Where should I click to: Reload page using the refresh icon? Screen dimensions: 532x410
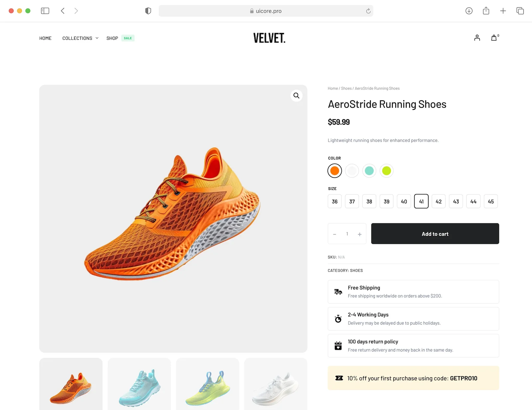coord(368,11)
